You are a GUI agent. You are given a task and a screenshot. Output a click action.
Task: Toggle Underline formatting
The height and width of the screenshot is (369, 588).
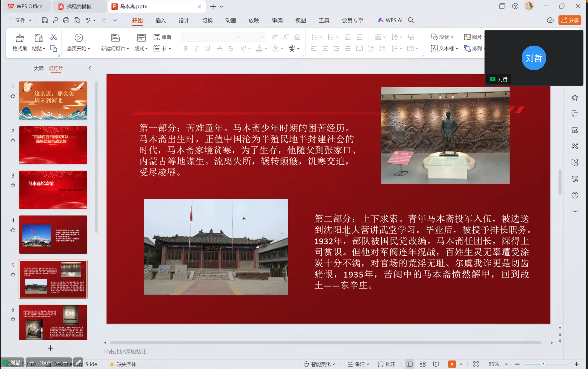coord(208,48)
